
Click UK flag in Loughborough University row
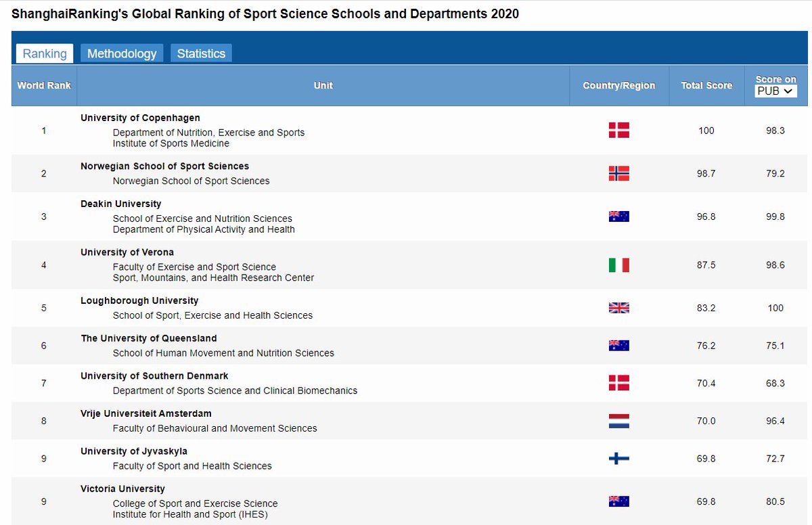coord(618,308)
